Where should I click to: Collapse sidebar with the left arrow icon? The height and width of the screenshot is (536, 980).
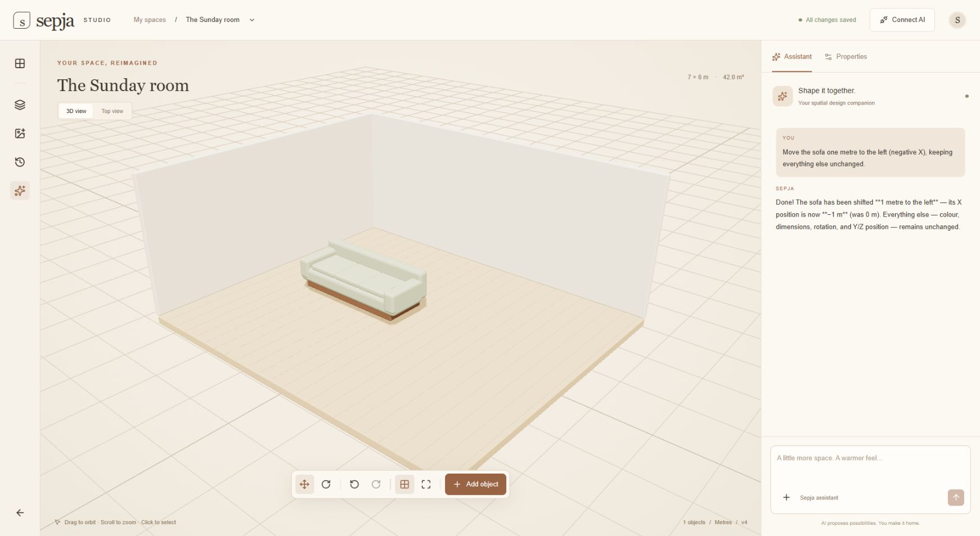pyautogui.click(x=20, y=512)
